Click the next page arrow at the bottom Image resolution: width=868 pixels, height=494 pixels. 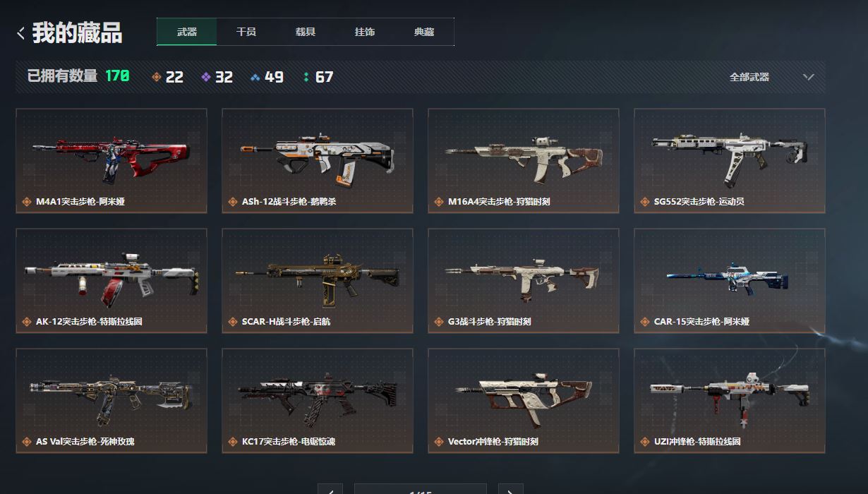(511, 489)
